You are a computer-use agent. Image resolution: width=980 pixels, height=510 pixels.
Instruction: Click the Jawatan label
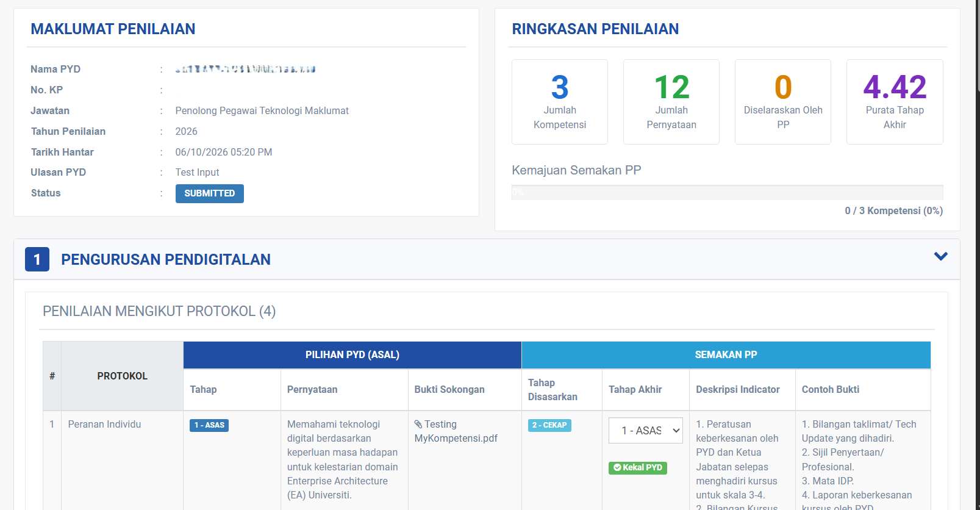tap(50, 111)
